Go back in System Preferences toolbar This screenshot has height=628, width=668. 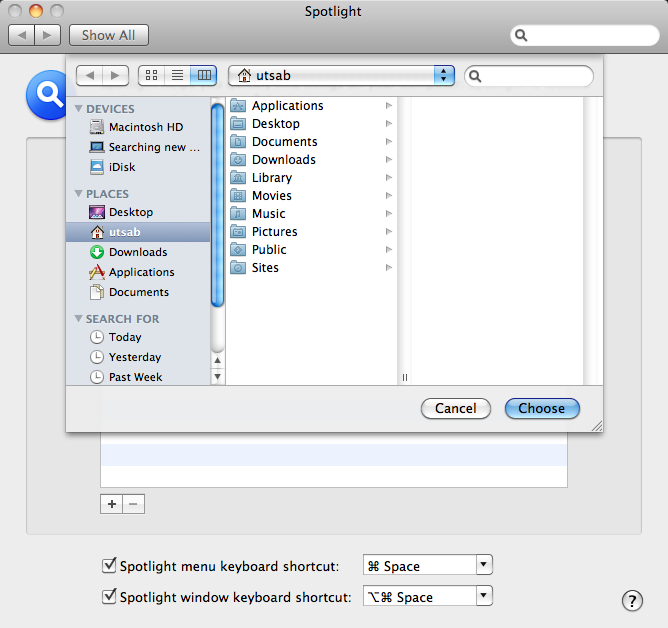coord(22,35)
